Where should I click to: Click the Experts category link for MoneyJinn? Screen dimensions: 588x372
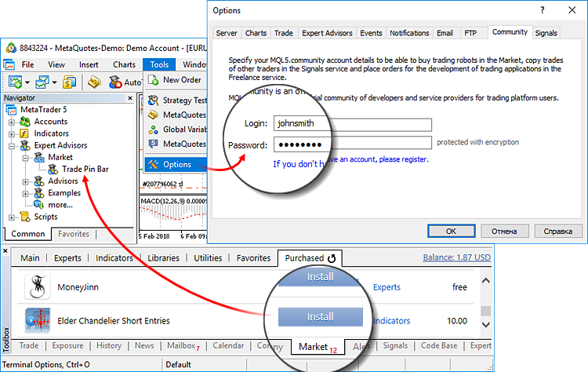point(387,287)
